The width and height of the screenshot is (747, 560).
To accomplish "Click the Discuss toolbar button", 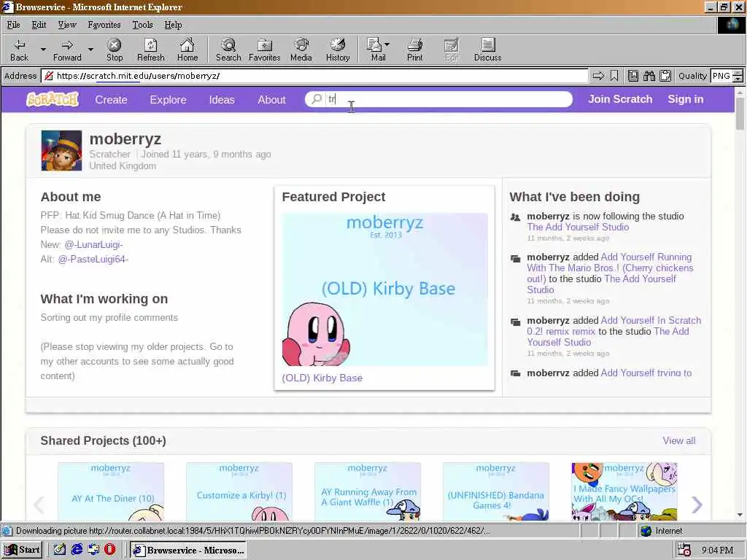I will pyautogui.click(x=487, y=50).
